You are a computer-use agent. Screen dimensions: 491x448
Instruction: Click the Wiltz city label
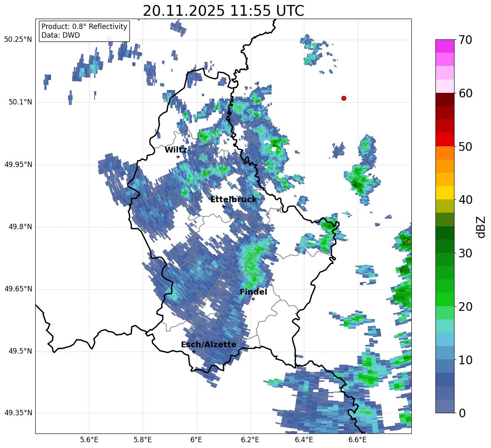click(176, 150)
